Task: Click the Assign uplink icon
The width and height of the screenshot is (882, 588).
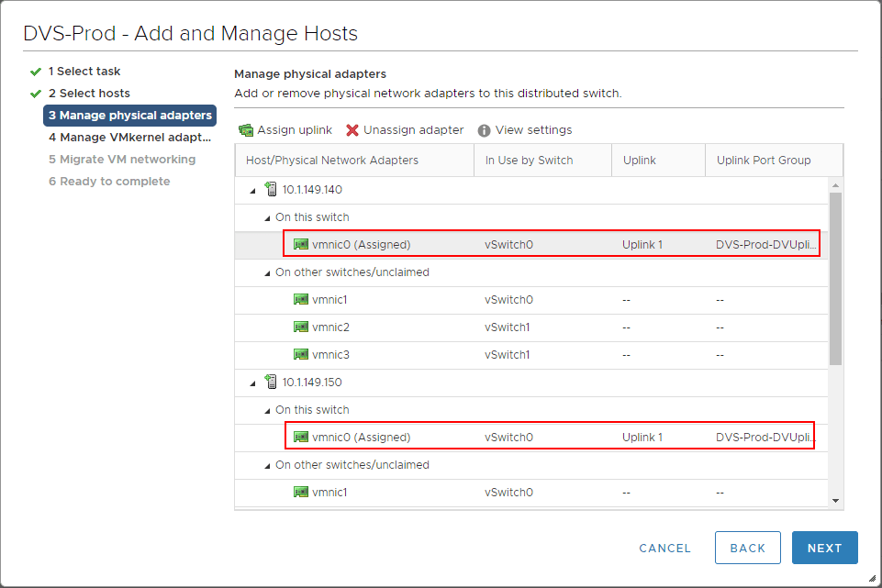Action: click(246, 129)
